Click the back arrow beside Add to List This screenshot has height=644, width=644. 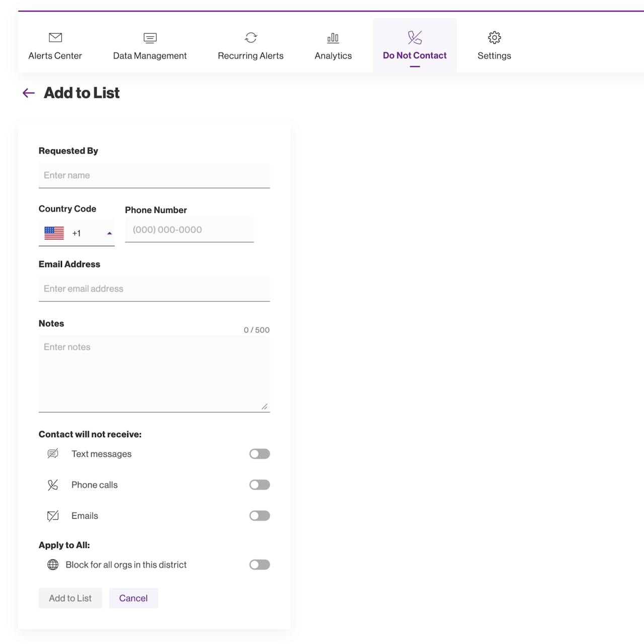[29, 93]
